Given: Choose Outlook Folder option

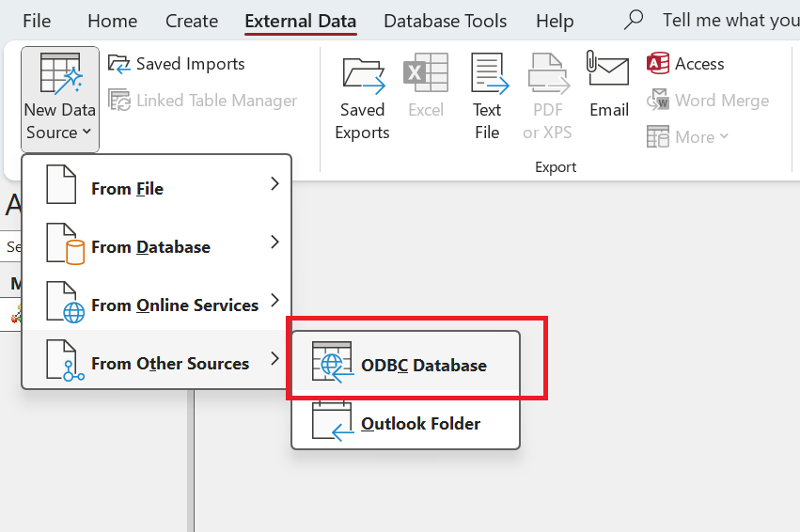Looking at the screenshot, I should click(x=406, y=420).
